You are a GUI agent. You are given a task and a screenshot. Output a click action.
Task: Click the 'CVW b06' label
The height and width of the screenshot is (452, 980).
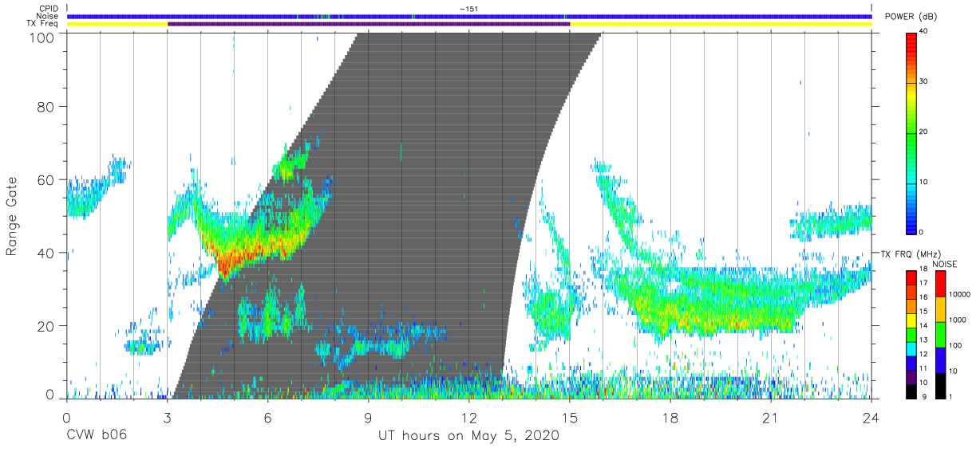(x=97, y=436)
